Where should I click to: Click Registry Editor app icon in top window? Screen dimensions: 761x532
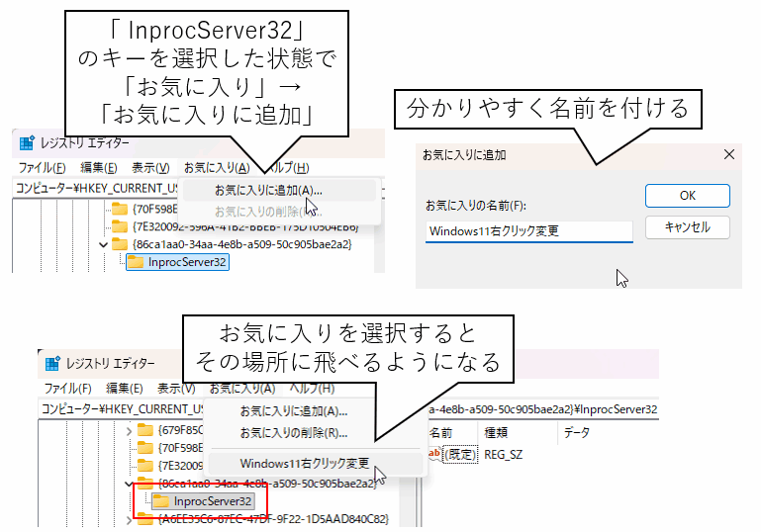click(x=27, y=143)
